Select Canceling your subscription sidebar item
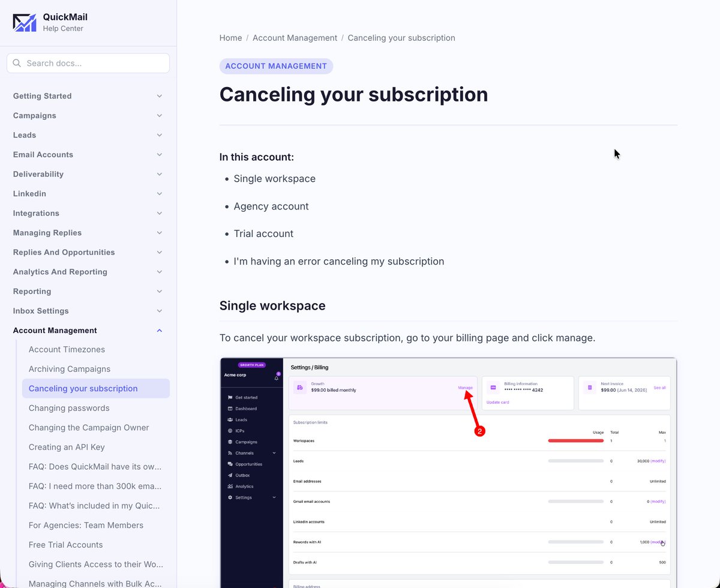This screenshot has height=588, width=720. point(96,388)
